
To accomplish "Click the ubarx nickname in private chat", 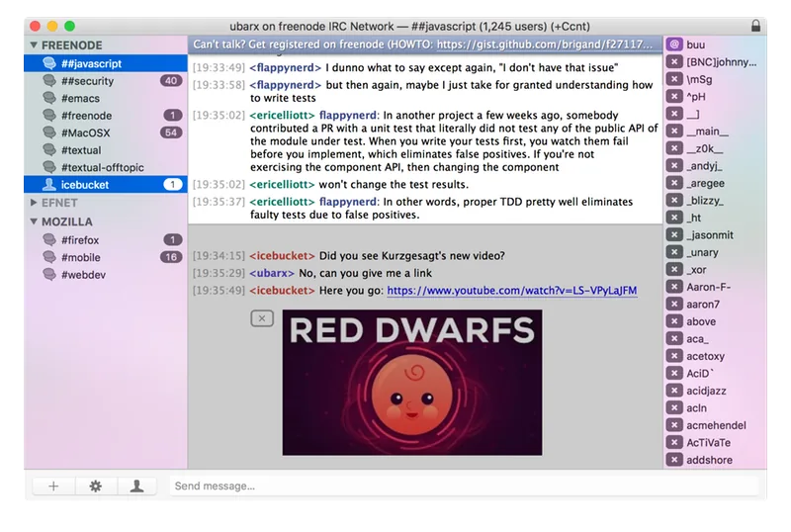I will click(272, 273).
